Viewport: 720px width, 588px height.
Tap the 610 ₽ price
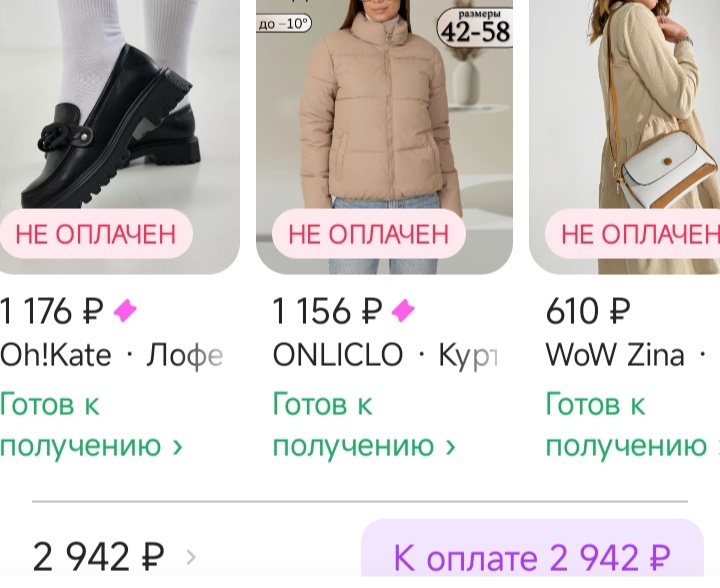(588, 311)
